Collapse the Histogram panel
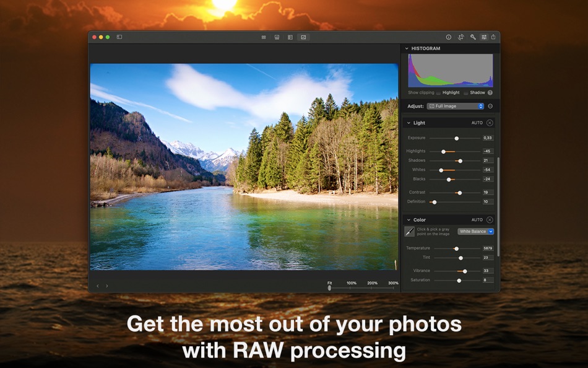This screenshot has width=588, height=368. coord(407,48)
